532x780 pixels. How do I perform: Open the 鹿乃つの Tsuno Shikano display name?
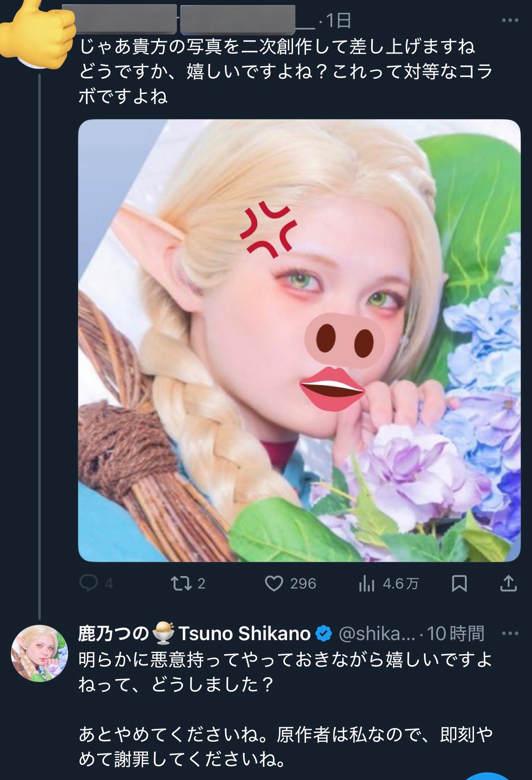pyautogui.click(x=193, y=633)
